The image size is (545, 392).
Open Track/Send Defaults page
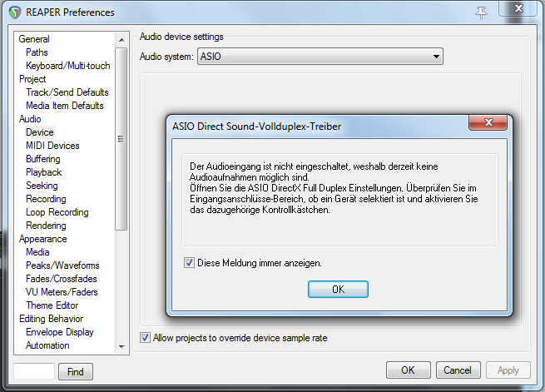tap(67, 92)
